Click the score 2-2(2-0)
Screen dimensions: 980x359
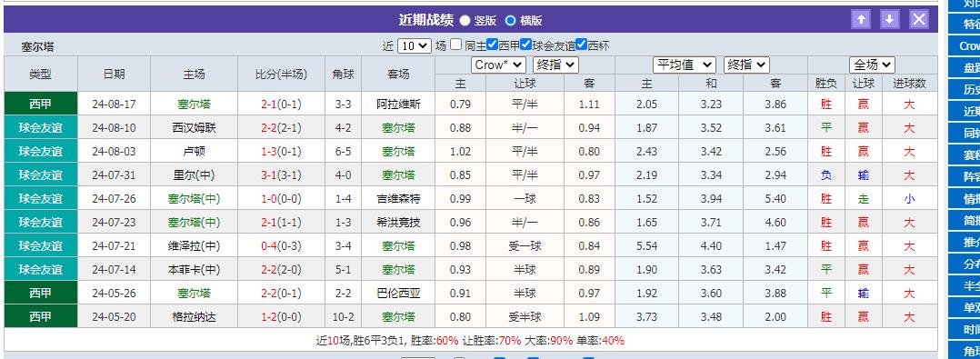tap(281, 270)
